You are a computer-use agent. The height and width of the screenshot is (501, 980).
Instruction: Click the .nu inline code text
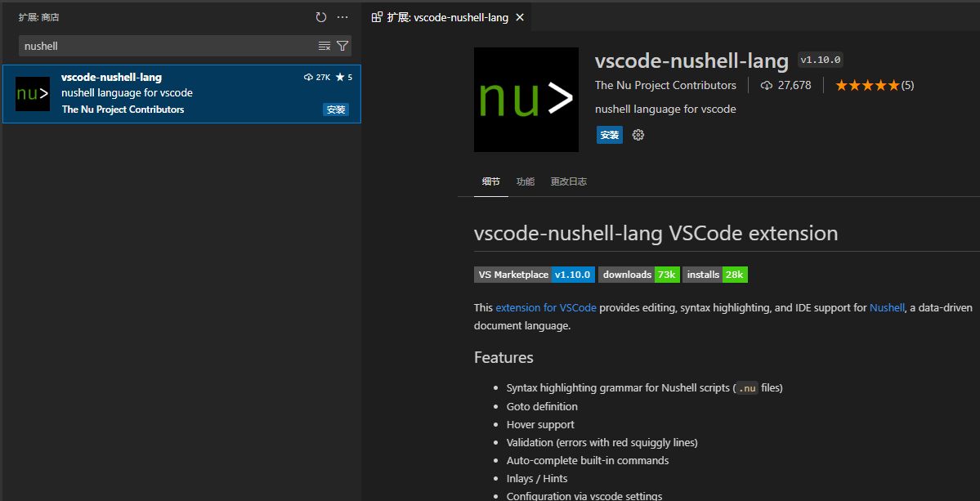(x=747, y=388)
